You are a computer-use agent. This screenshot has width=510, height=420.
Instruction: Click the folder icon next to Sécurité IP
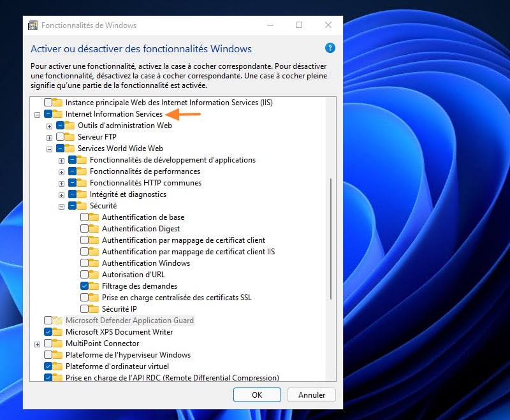click(94, 309)
